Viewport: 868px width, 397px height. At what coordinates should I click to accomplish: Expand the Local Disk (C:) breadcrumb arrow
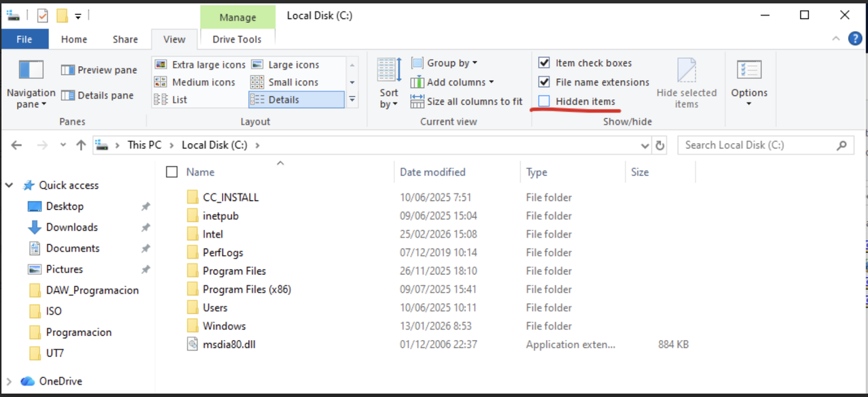[257, 145]
